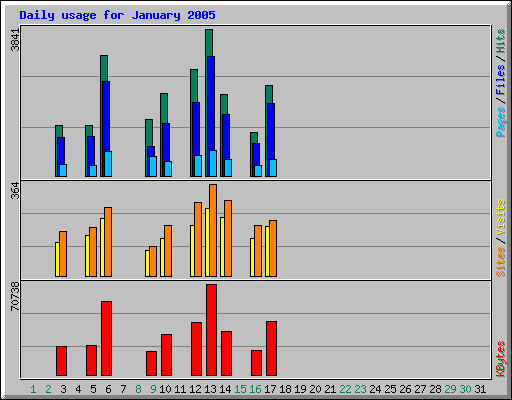Click the 70738 KBytes axis value
The height and width of the screenshot is (400, 512).
click(15, 296)
